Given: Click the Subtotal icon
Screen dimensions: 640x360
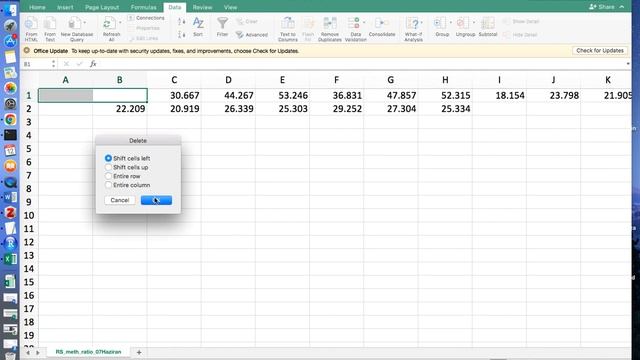Looking at the screenshot, I should click(488, 24).
